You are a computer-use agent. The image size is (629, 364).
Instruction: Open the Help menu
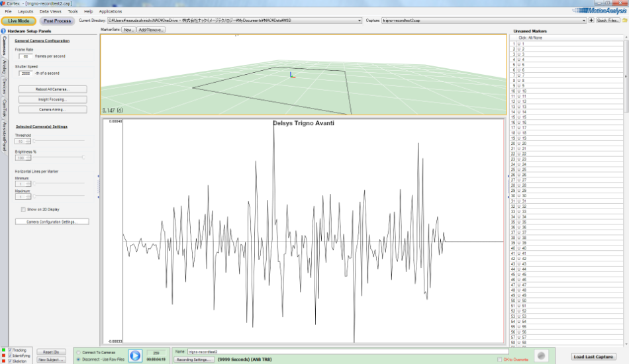[88, 12]
